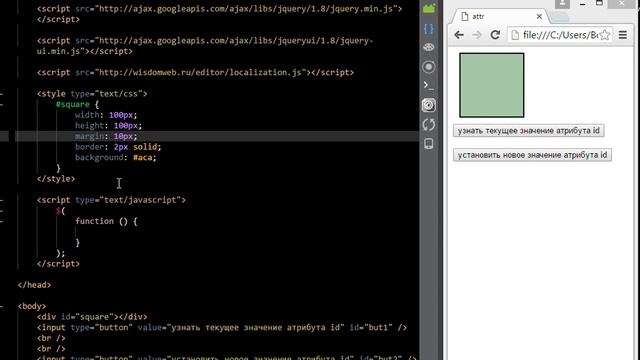Click the localization.js script URL

(200, 73)
